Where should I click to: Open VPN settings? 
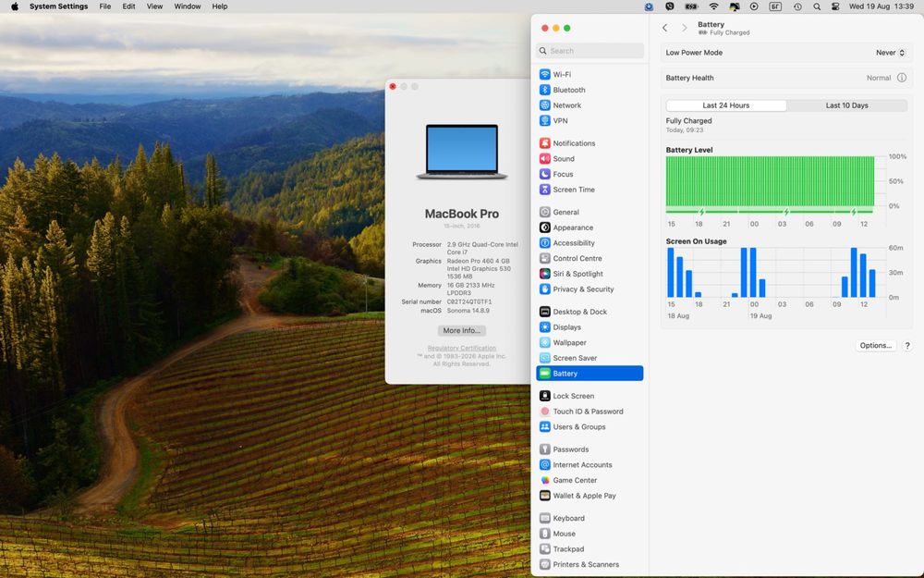coord(590,120)
